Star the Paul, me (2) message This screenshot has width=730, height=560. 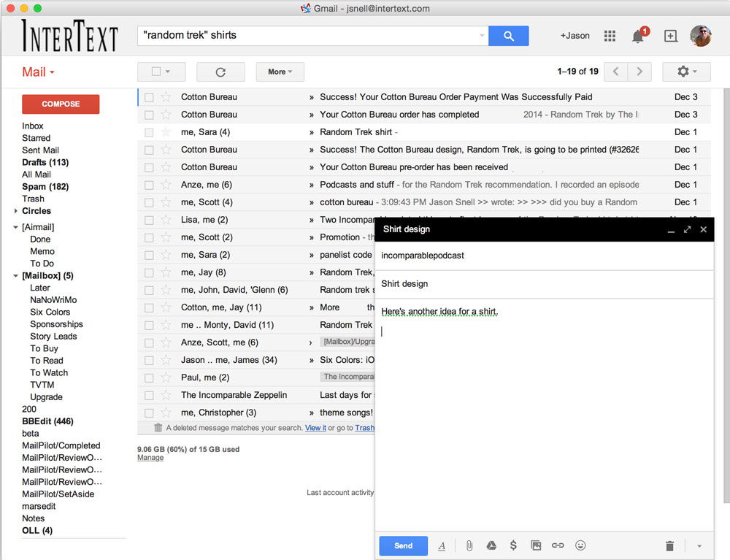pos(166,377)
